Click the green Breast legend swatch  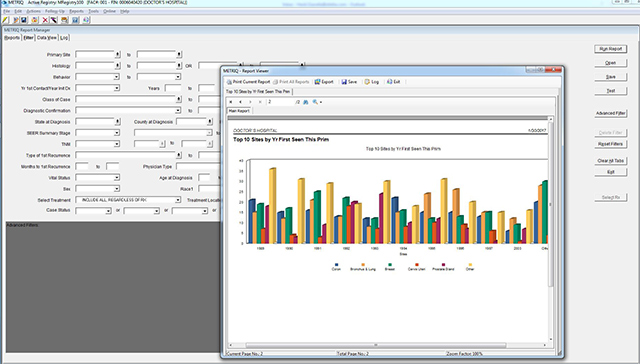(390, 265)
